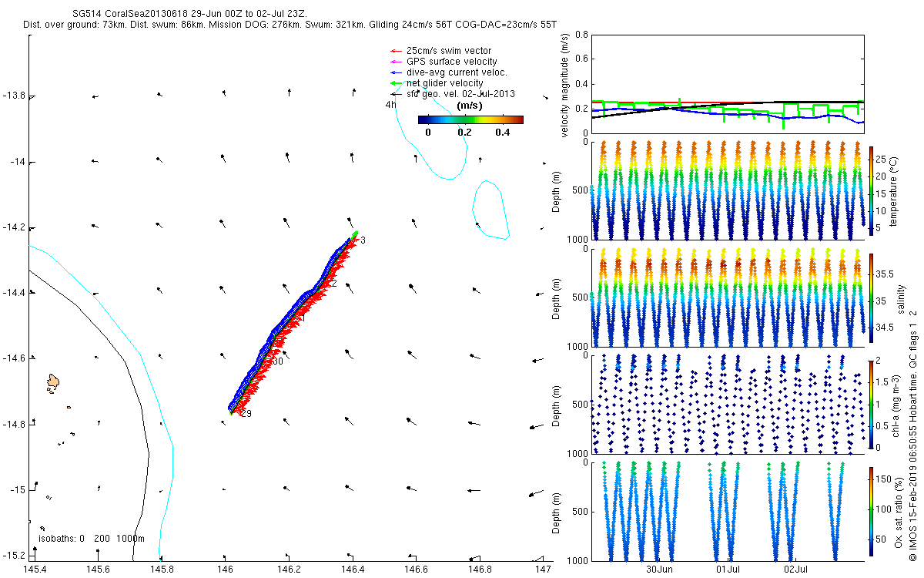Viewport: 924px width, 578px height.
Task: Click the 'sfc geo. vel. 02-Jul-2013' legend entry
Action: (453, 94)
